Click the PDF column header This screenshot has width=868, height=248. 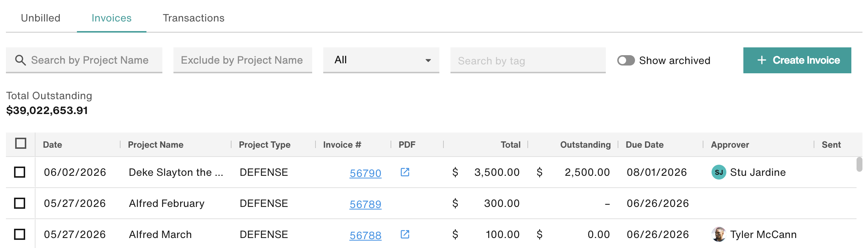click(x=407, y=145)
